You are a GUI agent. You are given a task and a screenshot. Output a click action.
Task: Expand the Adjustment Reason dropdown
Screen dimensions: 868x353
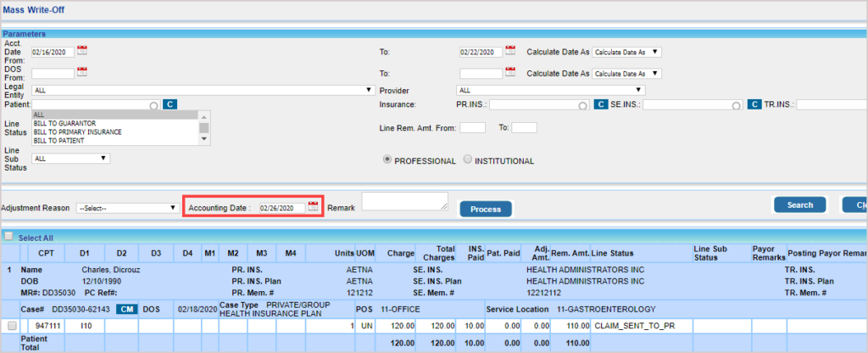pos(125,208)
